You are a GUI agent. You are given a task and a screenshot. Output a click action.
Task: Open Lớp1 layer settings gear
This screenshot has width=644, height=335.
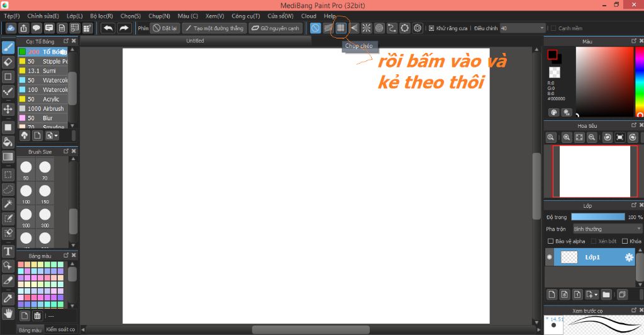629,258
